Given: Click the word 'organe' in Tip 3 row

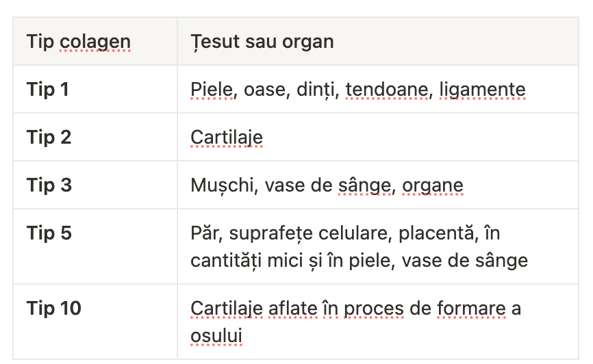Looking at the screenshot, I should click(x=432, y=186).
